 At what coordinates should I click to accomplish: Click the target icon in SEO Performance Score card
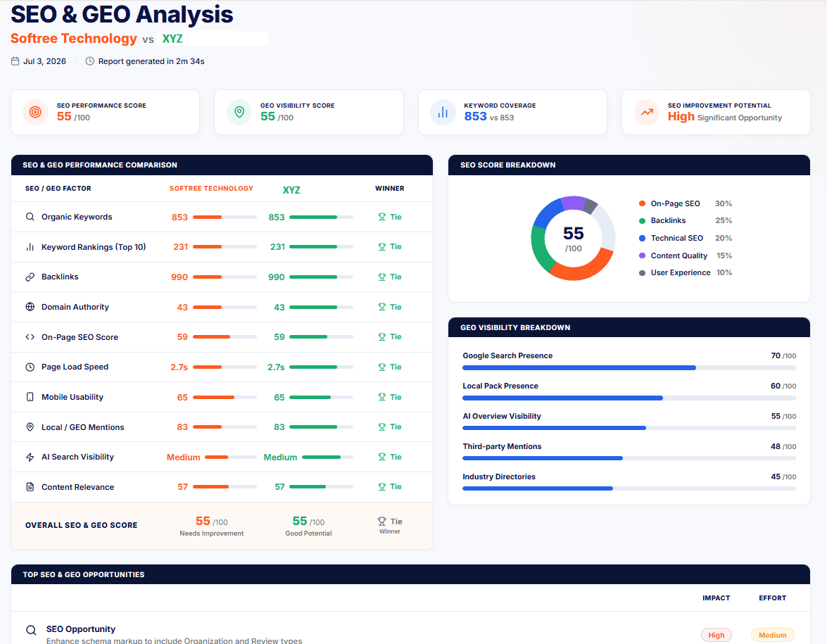35,112
